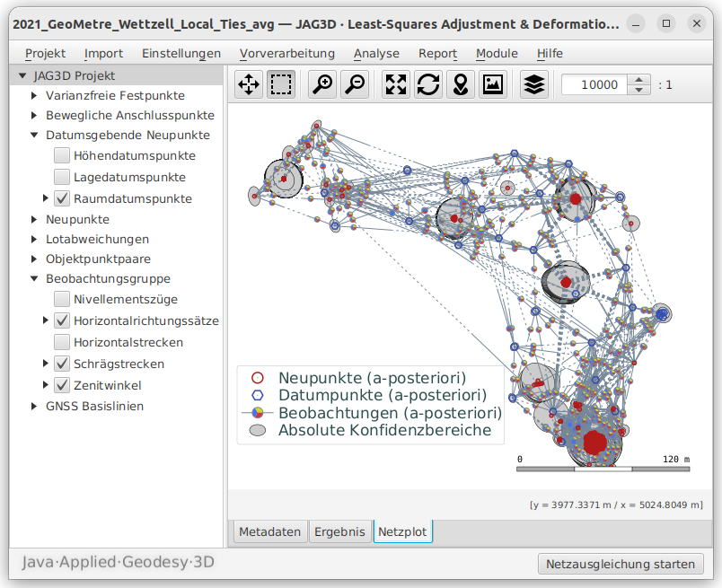Redraw the network plot using the refresh icon
The width and height of the screenshot is (722, 588).
428,84
